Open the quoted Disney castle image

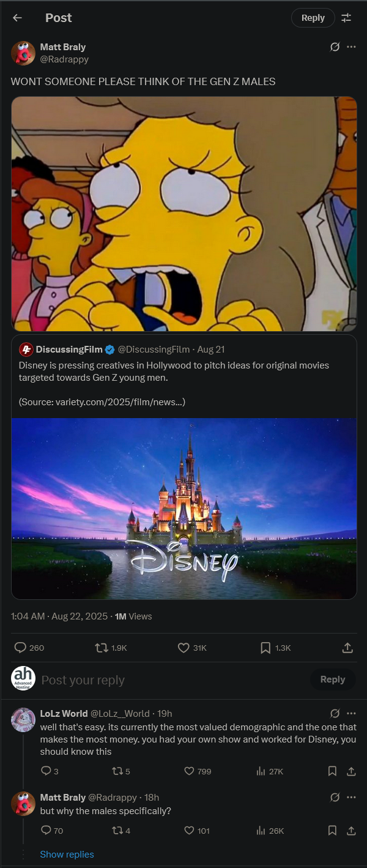[184, 509]
